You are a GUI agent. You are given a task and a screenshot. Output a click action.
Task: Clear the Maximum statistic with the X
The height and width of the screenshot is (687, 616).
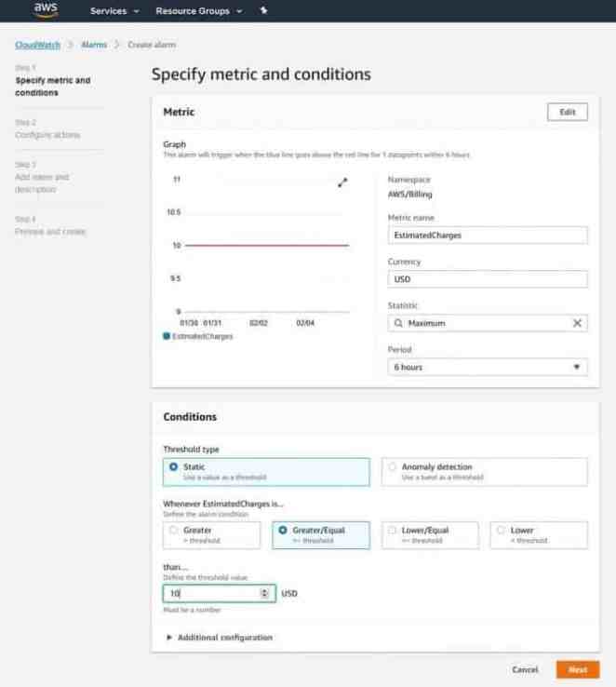(577, 323)
